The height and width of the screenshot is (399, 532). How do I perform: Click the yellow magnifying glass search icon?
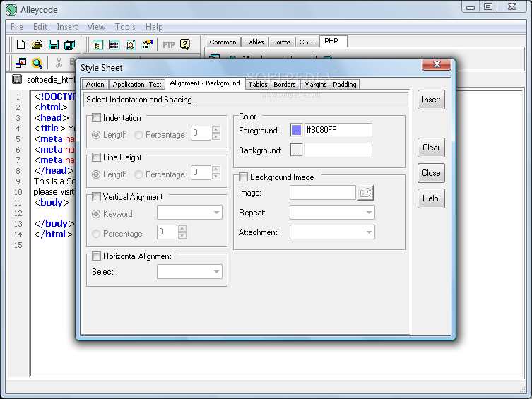pos(37,63)
